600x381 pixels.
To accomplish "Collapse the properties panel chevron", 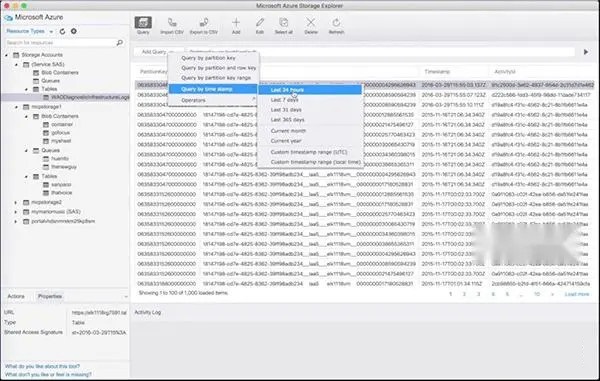I will pos(126,296).
